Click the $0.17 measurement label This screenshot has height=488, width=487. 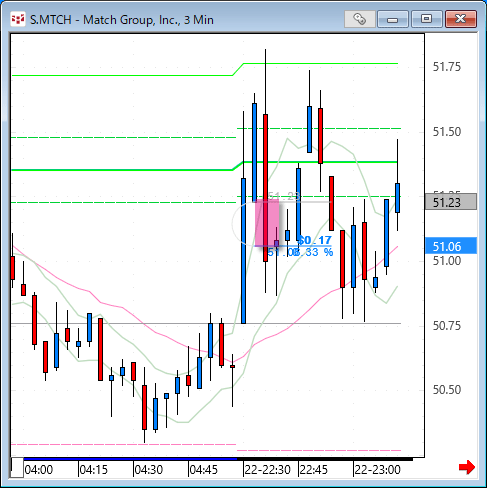[315, 240]
